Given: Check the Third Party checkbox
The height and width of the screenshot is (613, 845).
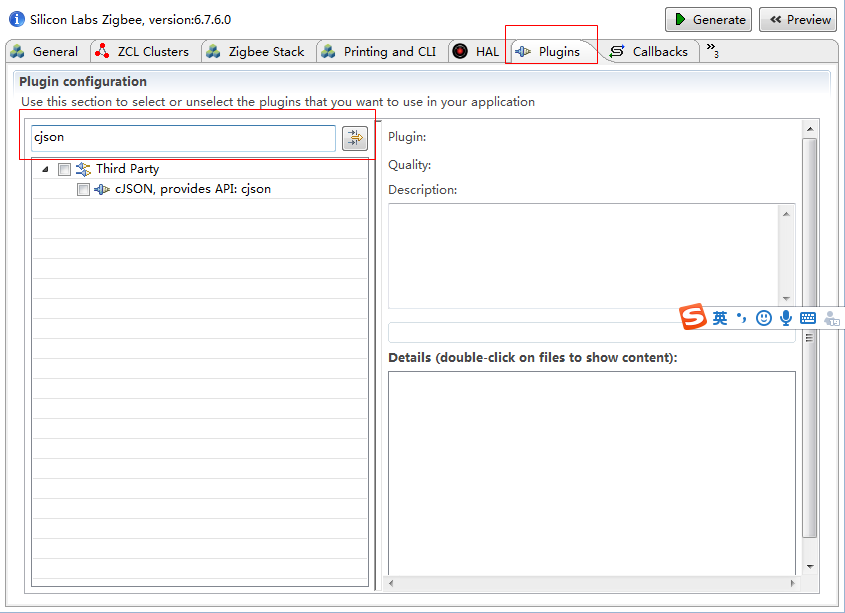Looking at the screenshot, I should 65,169.
